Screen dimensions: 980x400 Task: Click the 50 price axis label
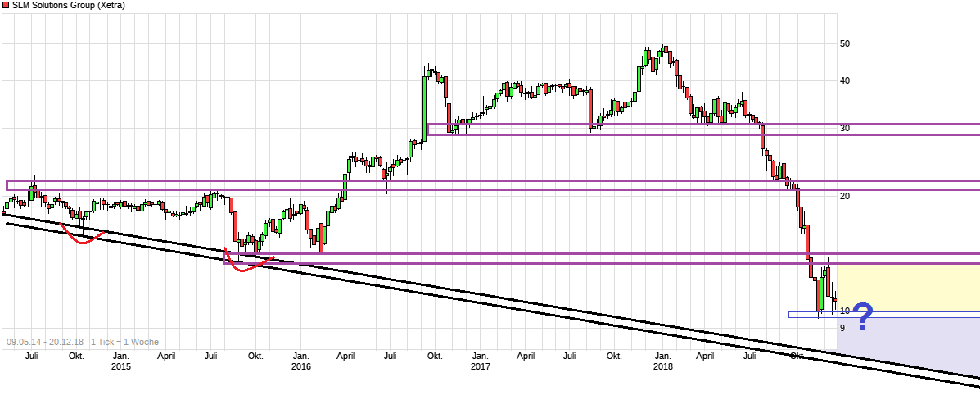point(844,43)
